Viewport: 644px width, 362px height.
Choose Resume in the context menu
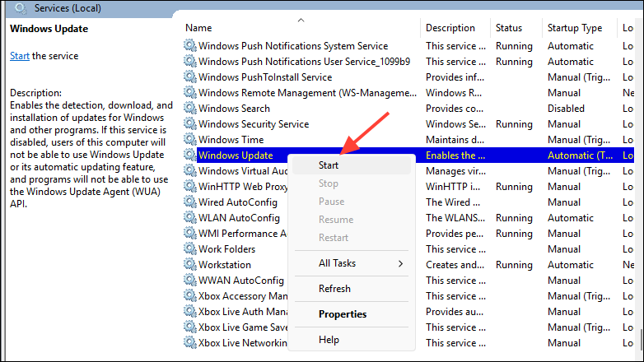pyautogui.click(x=352, y=219)
